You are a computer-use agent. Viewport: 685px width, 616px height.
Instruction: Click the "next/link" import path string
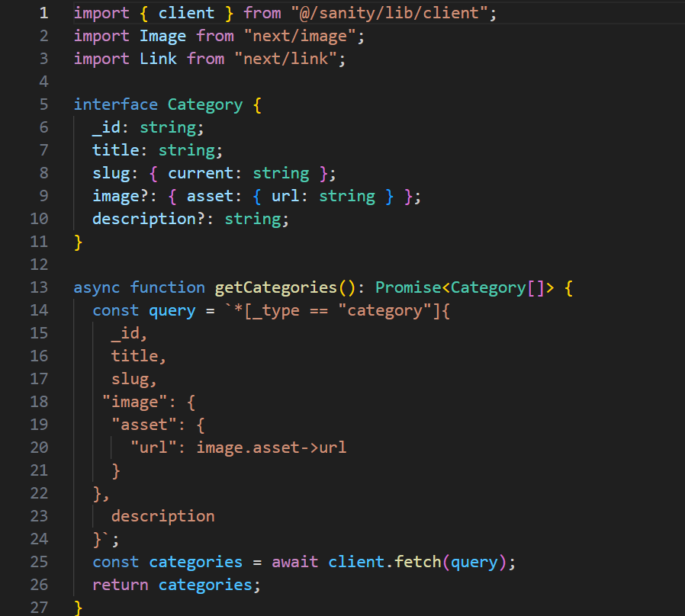[x=285, y=59]
